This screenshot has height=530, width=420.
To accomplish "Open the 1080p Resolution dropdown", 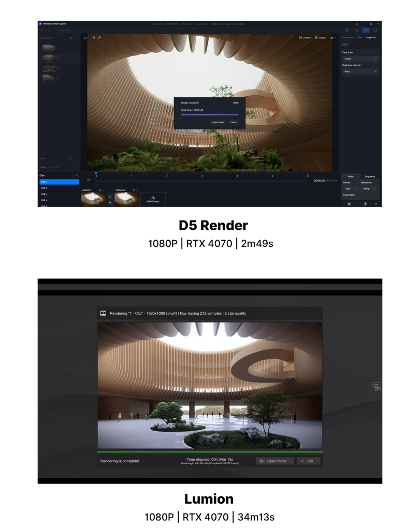I will (369, 188).
